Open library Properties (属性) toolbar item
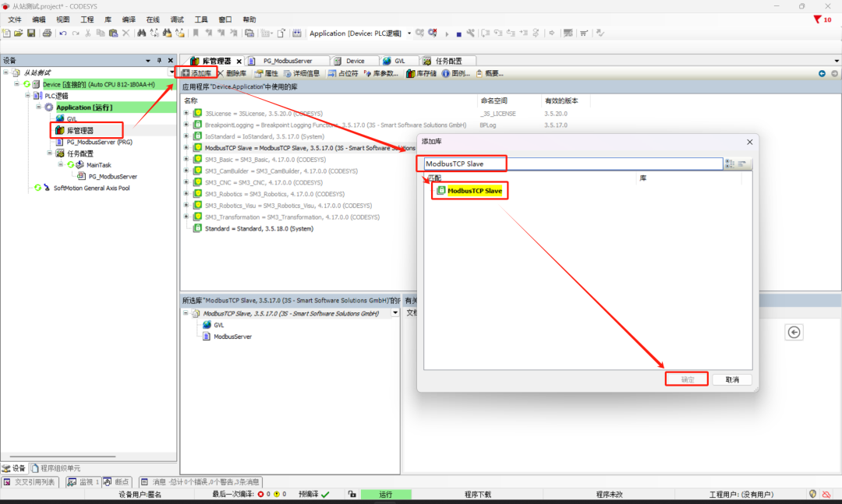This screenshot has width=842, height=504. click(x=267, y=73)
